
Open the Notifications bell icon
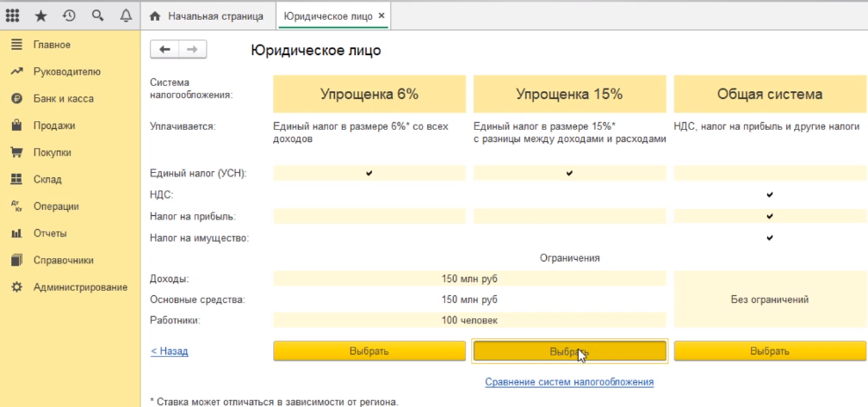click(x=126, y=16)
